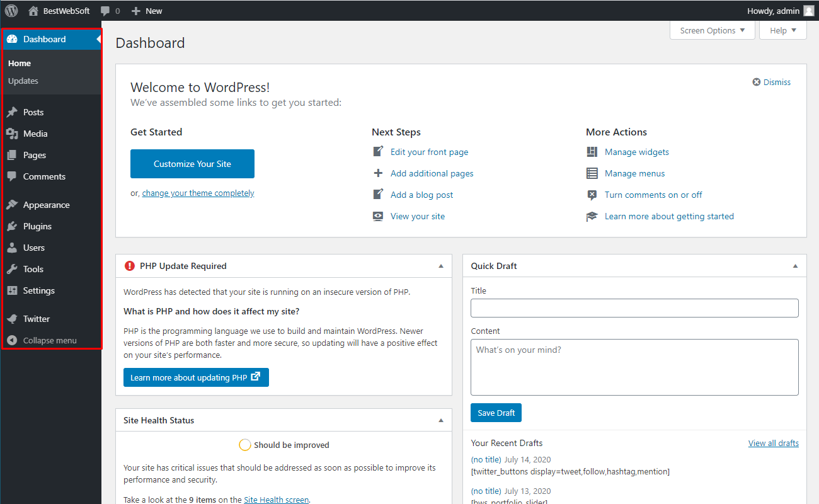Screen dimensions: 819x504
Task: Click the Pages icon in sidebar
Action: click(x=11, y=155)
